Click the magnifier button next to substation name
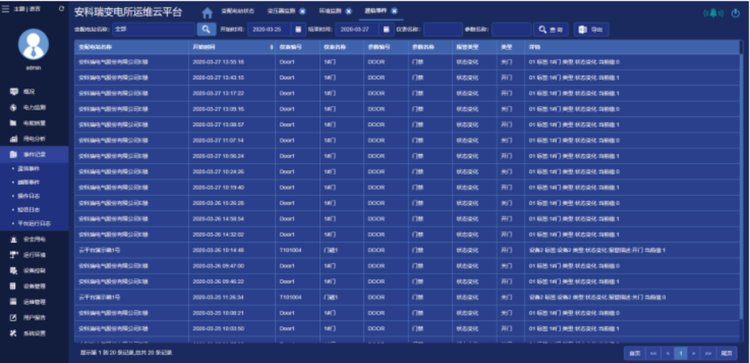 pyautogui.click(x=206, y=29)
